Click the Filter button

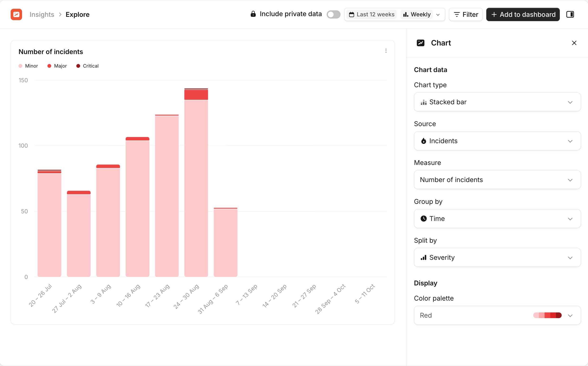point(465,14)
